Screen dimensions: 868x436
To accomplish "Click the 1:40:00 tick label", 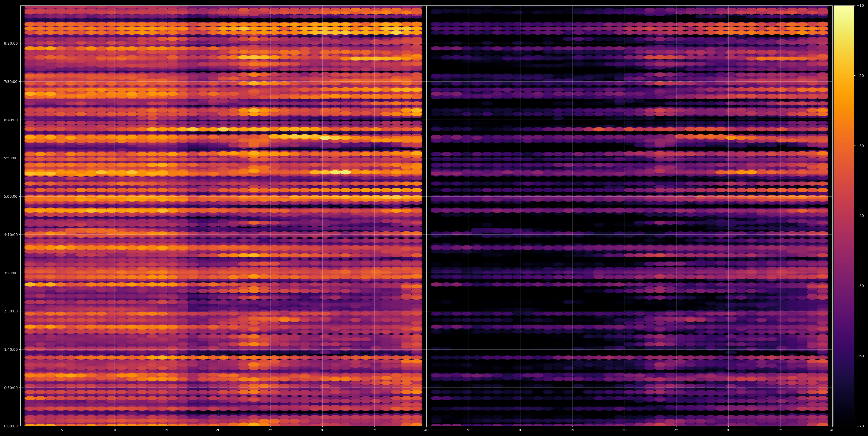I will click(x=10, y=349).
